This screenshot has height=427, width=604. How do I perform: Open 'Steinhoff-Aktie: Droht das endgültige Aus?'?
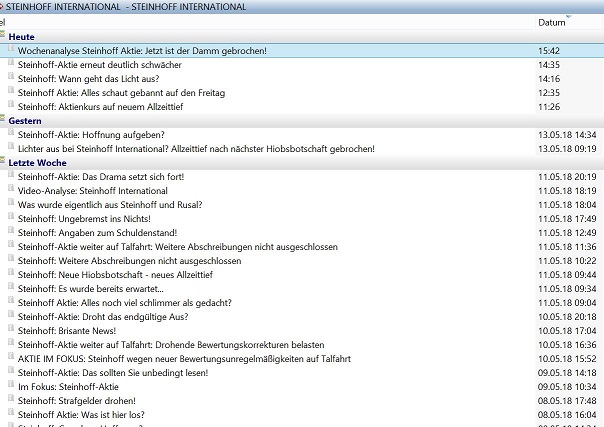pos(103,316)
